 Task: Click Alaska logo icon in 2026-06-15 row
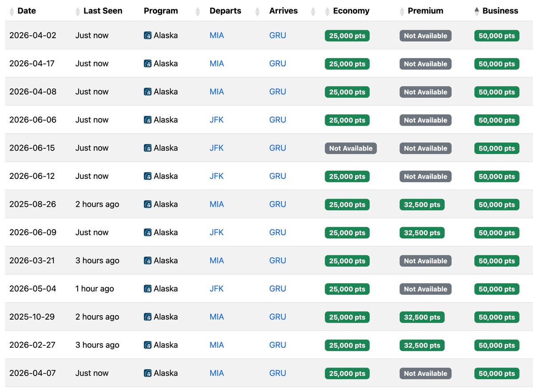coord(148,148)
